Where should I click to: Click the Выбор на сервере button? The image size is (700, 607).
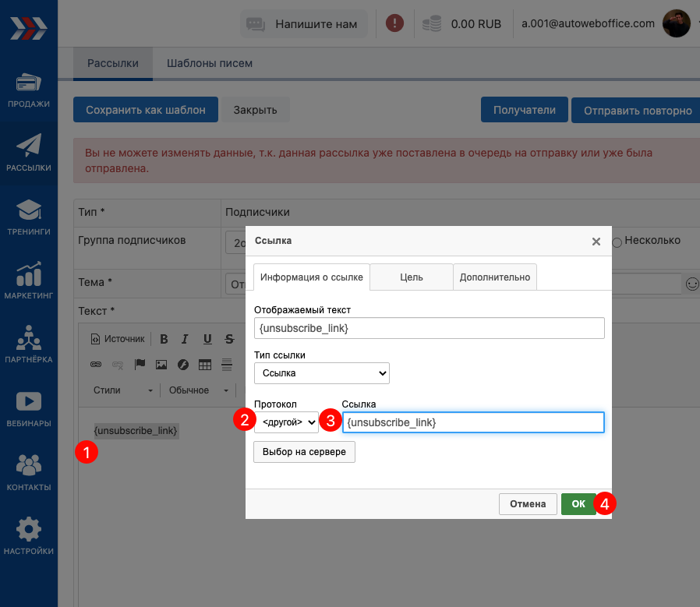(x=305, y=452)
